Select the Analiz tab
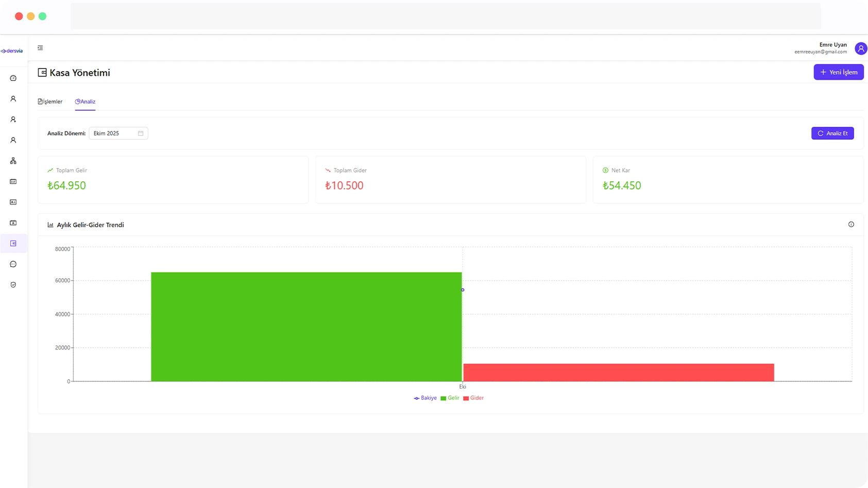 click(x=85, y=102)
